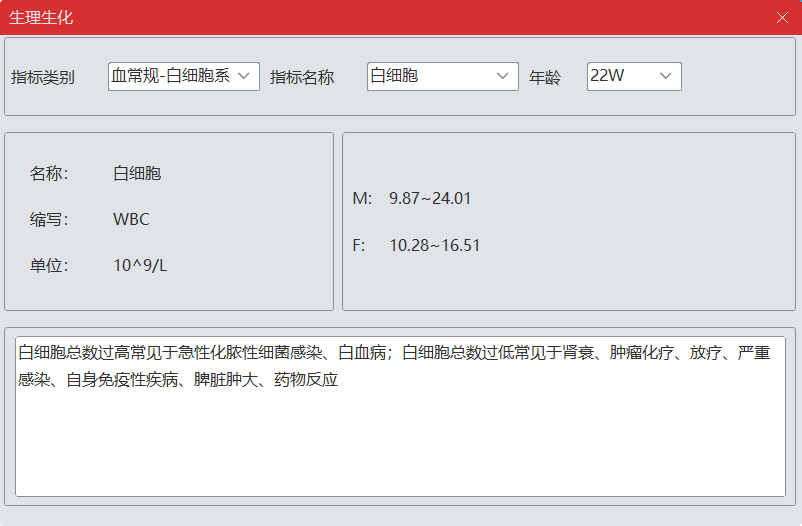Expand the 年龄 dropdown arrow
Screen dimensions: 802x526
(666, 76)
